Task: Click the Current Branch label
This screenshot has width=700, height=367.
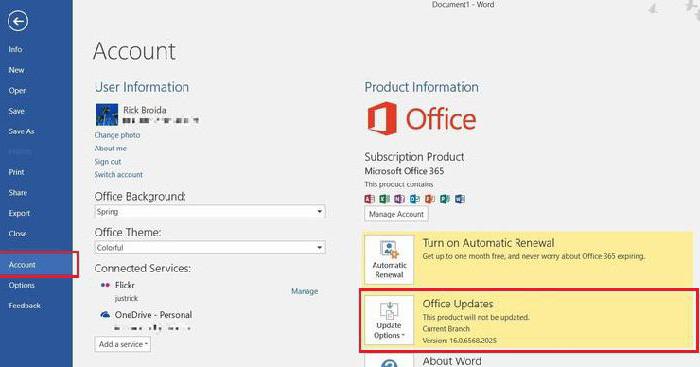Action: (446, 329)
